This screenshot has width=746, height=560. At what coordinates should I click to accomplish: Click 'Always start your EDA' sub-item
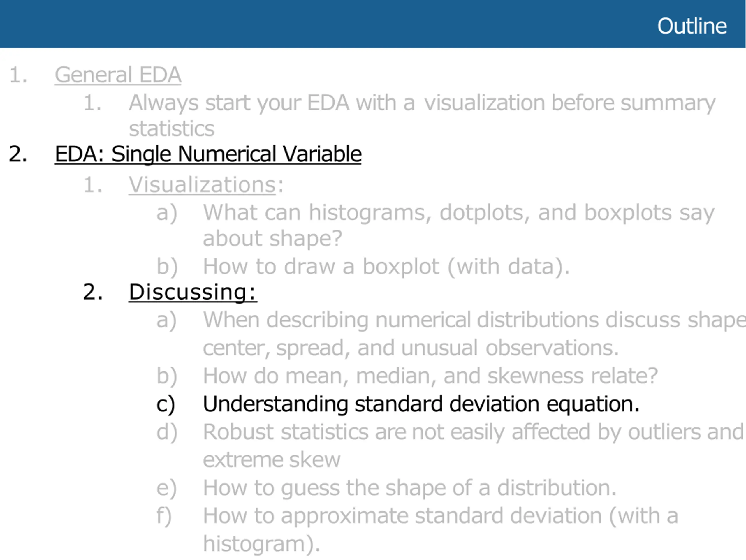422,115
